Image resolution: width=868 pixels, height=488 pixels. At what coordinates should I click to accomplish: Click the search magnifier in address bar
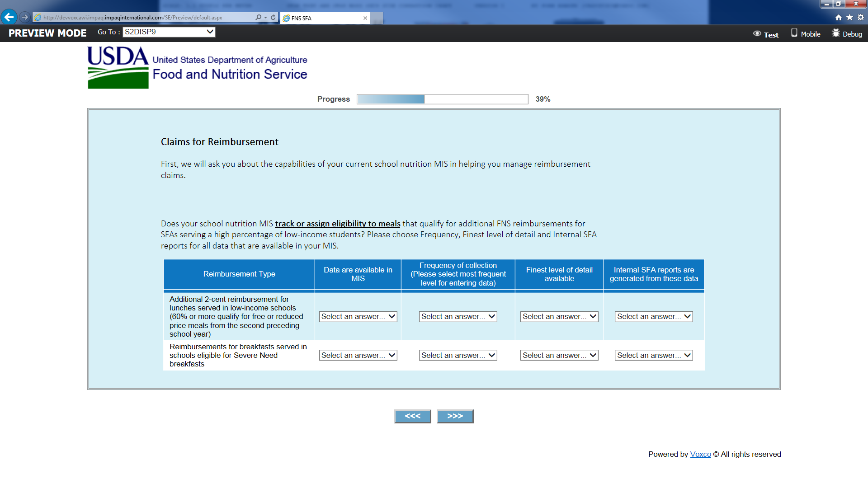coord(258,18)
